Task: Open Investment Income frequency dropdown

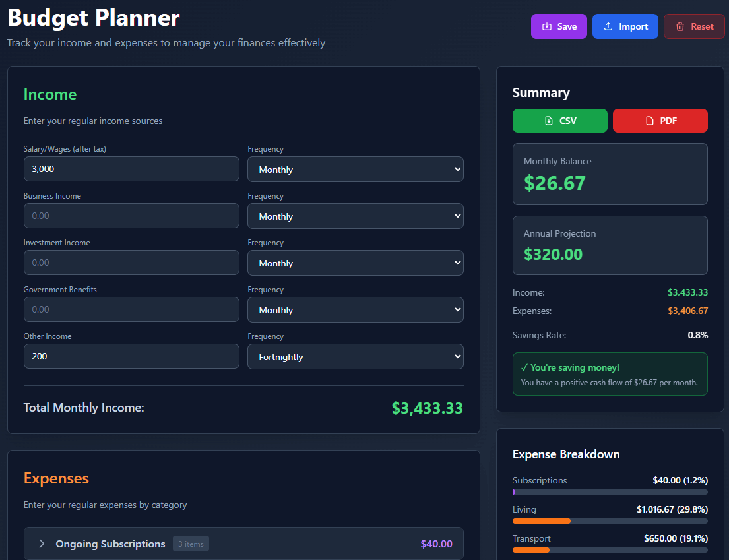Action: coord(355,263)
